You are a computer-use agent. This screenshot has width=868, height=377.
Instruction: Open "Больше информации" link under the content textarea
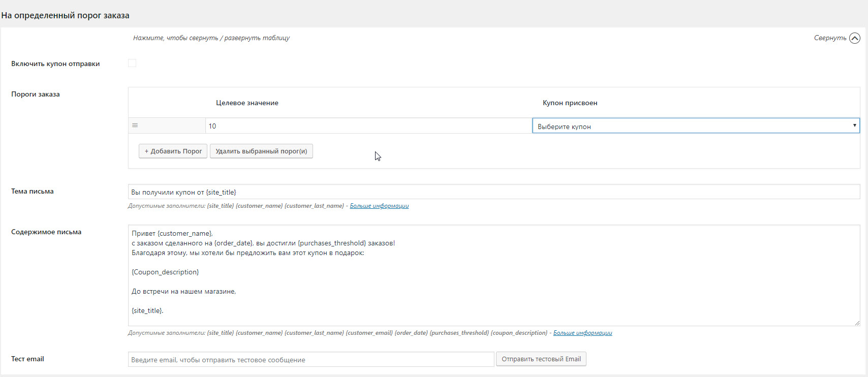click(582, 333)
